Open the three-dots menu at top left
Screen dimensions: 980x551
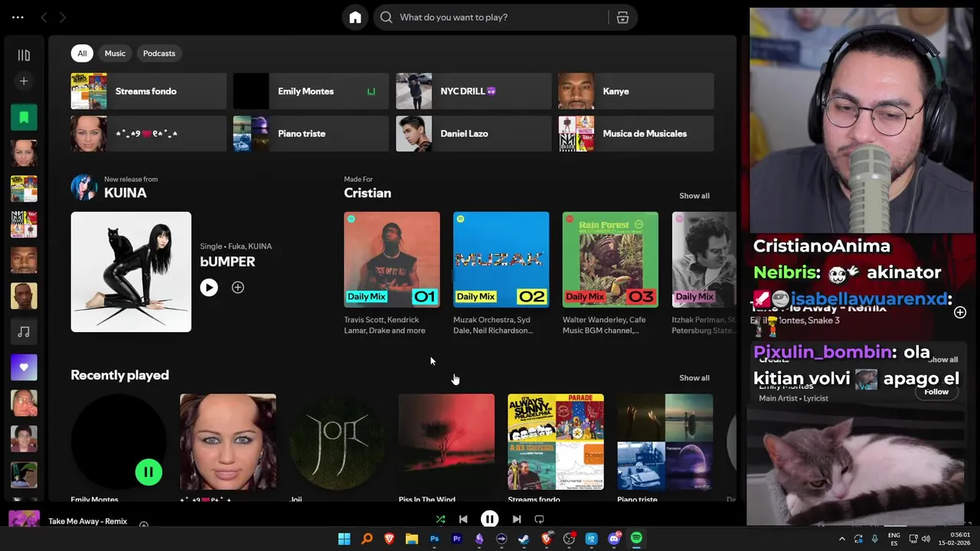click(18, 17)
